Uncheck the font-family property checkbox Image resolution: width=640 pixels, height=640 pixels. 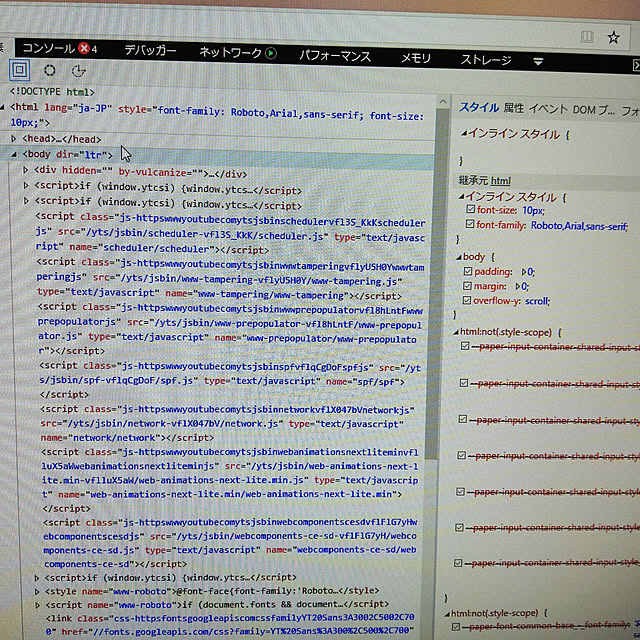(470, 224)
